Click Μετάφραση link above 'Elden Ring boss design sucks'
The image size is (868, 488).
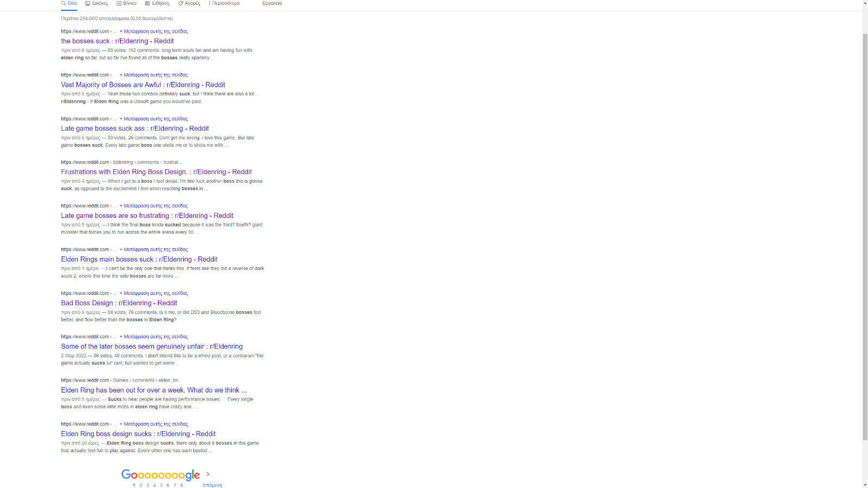pos(156,424)
